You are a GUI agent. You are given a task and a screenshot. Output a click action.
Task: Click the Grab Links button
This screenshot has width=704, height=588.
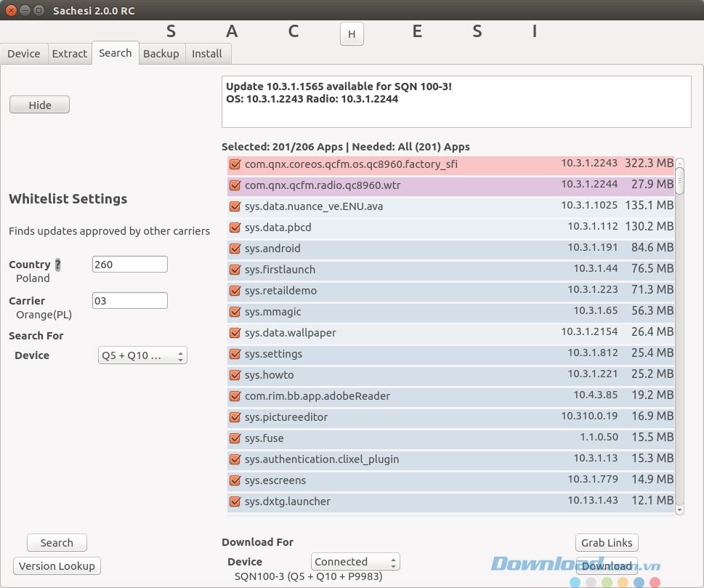click(x=607, y=543)
